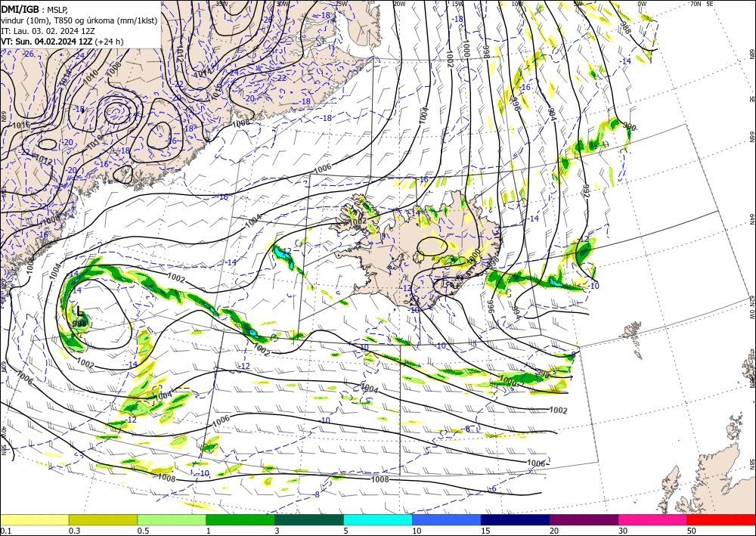Click the '20W' longitude label
The width and height of the screenshot is (756, 536).
point(399,4)
